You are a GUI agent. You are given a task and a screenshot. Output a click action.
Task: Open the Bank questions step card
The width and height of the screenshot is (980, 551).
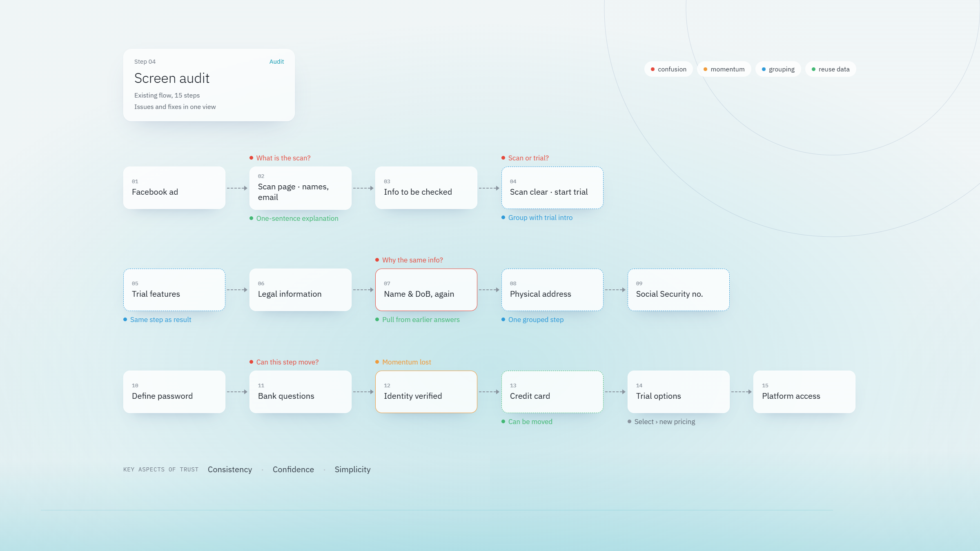[301, 392]
